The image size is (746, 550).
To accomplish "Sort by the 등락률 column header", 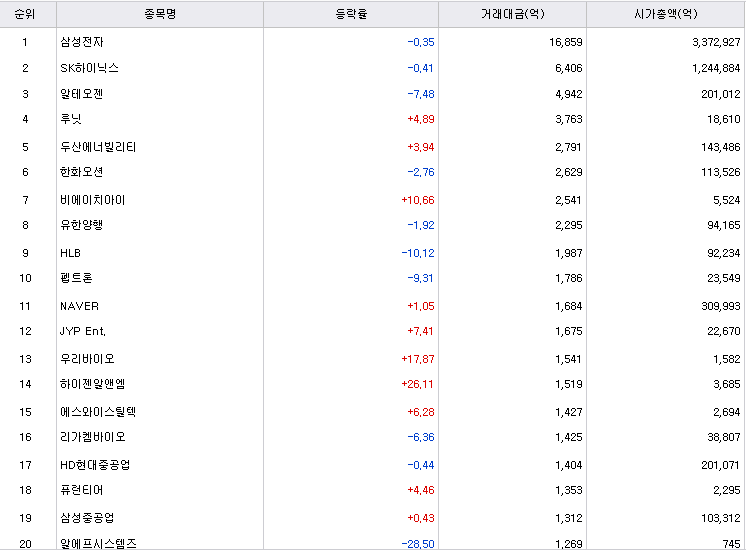I will click(351, 14).
